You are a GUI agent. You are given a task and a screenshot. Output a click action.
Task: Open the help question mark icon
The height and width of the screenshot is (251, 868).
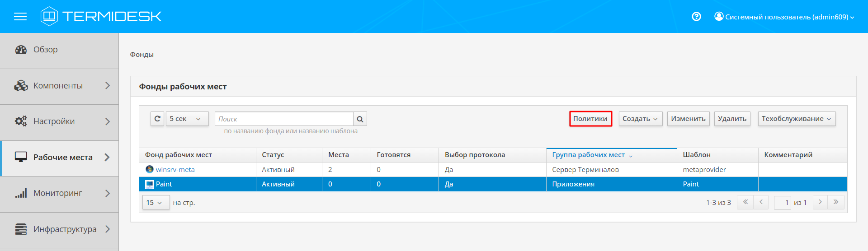pyautogui.click(x=696, y=17)
